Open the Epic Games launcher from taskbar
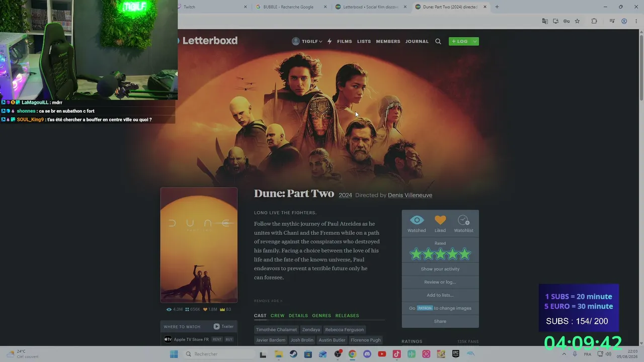 pos(456,354)
